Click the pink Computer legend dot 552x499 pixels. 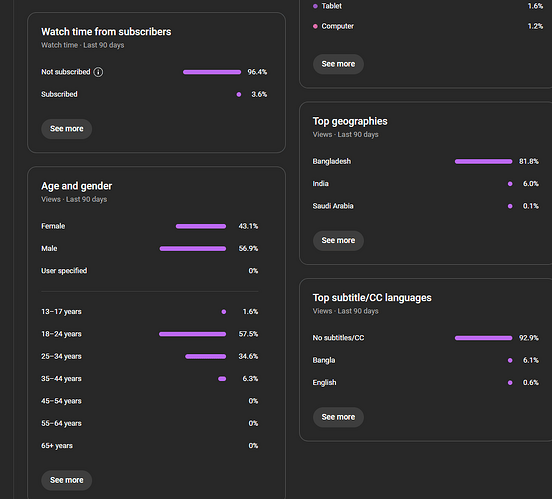coord(315,26)
